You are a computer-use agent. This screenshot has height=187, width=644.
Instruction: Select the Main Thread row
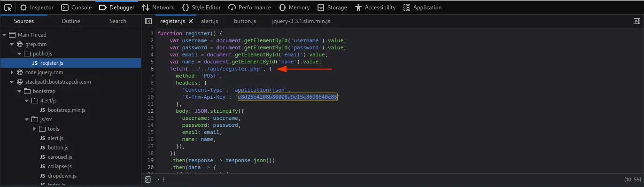tap(70, 35)
